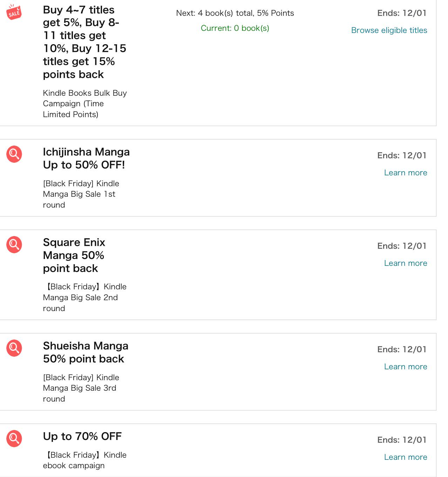This screenshot has width=448, height=477.
Task: Open Learn more for Up to 70% OFF
Action: [406, 457]
